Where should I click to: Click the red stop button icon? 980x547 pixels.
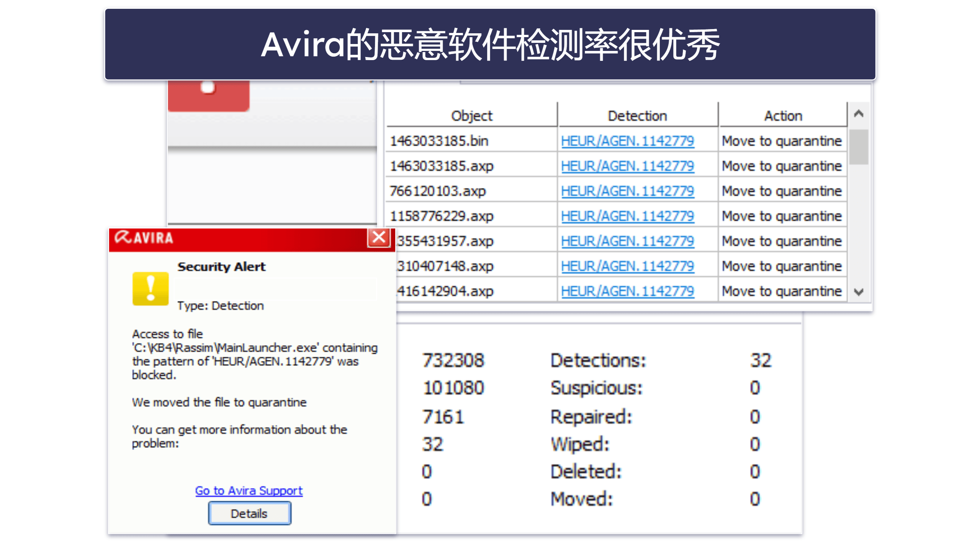click(x=208, y=96)
